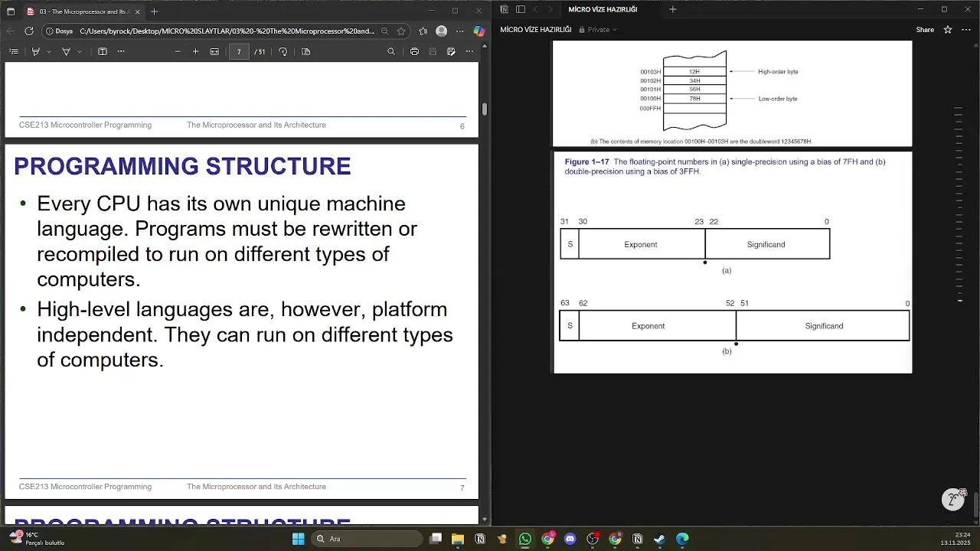
Task: Click the taskbar clock showing 23:24
Action: pos(955,539)
